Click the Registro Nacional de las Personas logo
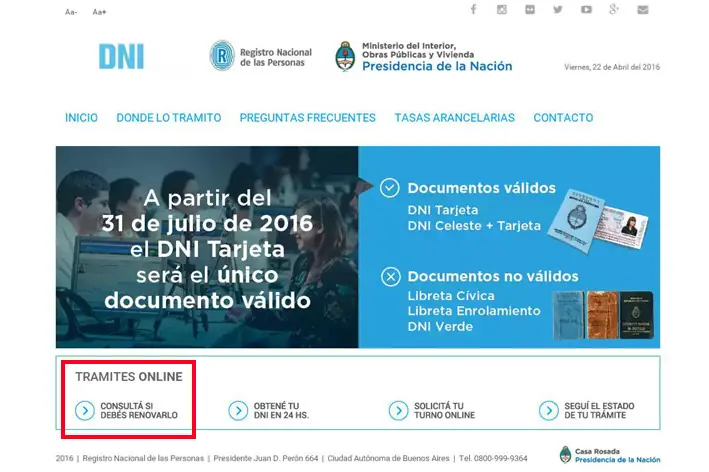 click(x=261, y=56)
